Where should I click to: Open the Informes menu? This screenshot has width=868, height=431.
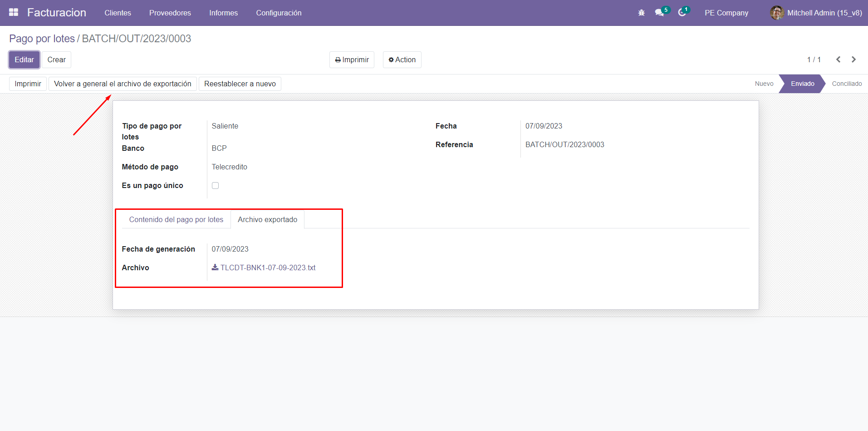point(223,13)
